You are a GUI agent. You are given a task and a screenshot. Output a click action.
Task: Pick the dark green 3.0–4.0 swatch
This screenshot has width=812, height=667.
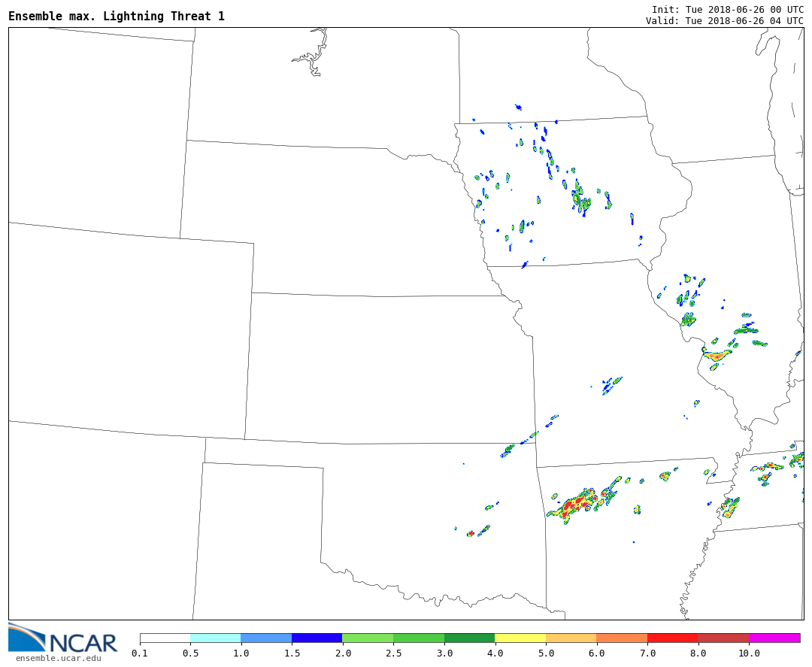coord(469,638)
